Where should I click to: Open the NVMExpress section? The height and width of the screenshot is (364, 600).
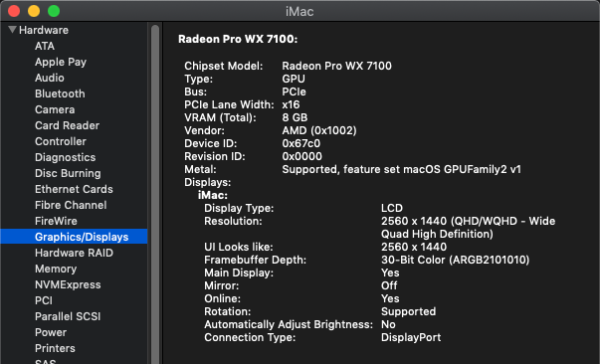(x=68, y=284)
